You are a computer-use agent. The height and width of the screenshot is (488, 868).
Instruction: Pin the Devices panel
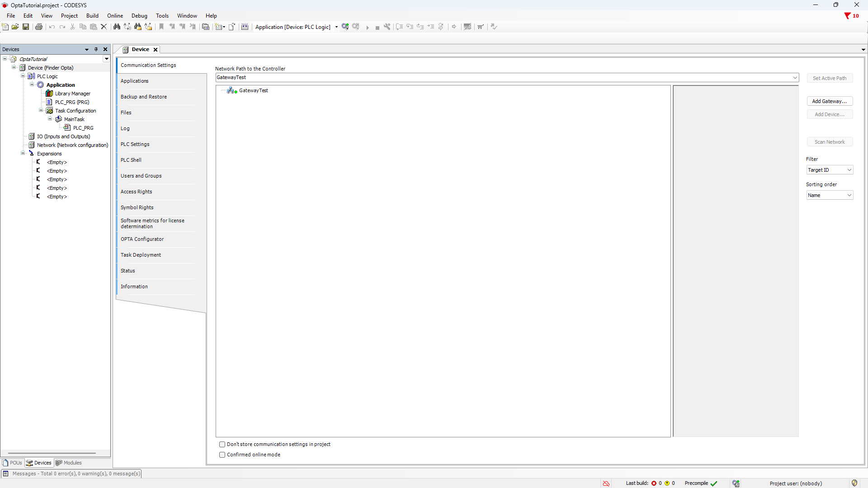(x=96, y=49)
